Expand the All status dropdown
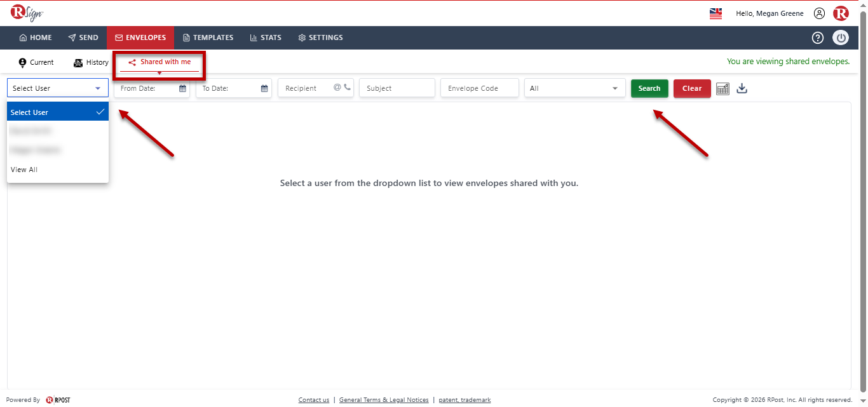868x407 pixels. pyautogui.click(x=575, y=88)
